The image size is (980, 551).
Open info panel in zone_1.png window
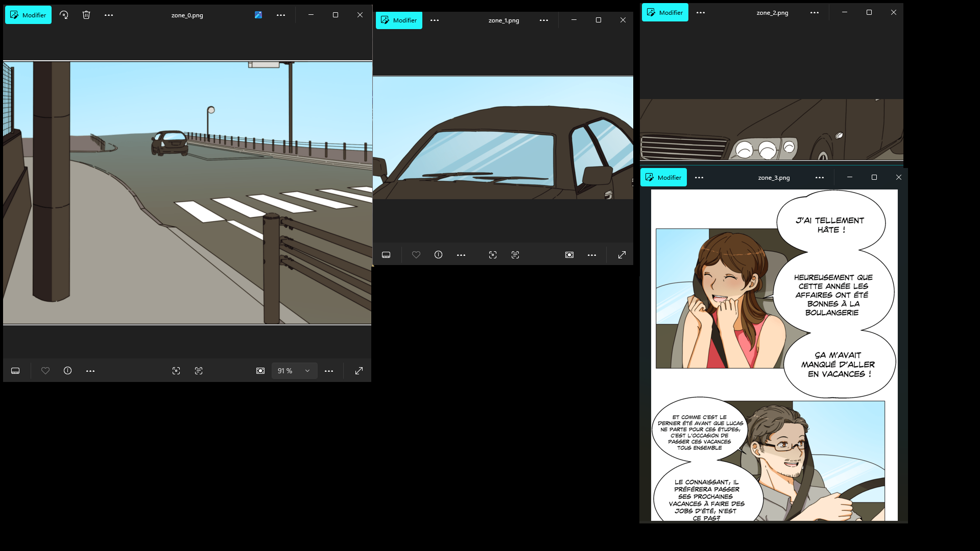pyautogui.click(x=438, y=255)
